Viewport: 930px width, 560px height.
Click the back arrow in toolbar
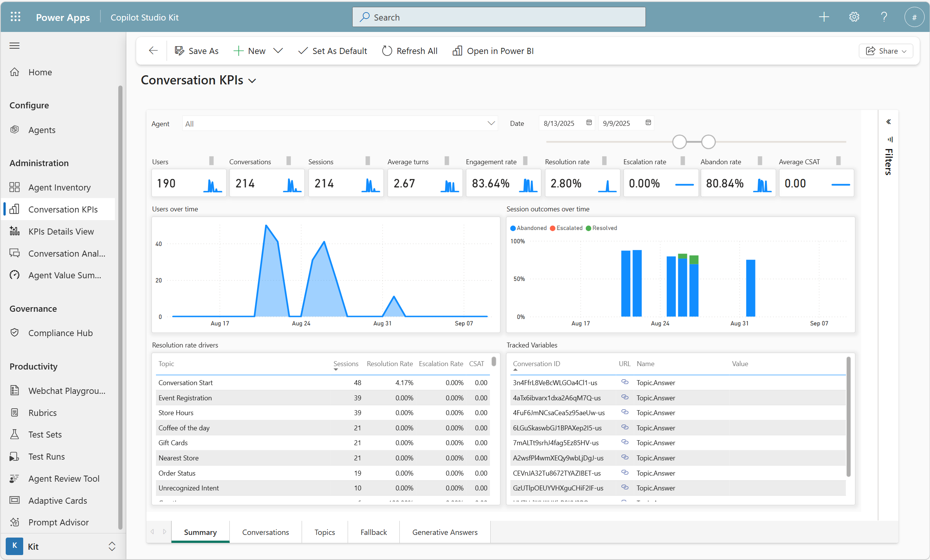coord(153,51)
